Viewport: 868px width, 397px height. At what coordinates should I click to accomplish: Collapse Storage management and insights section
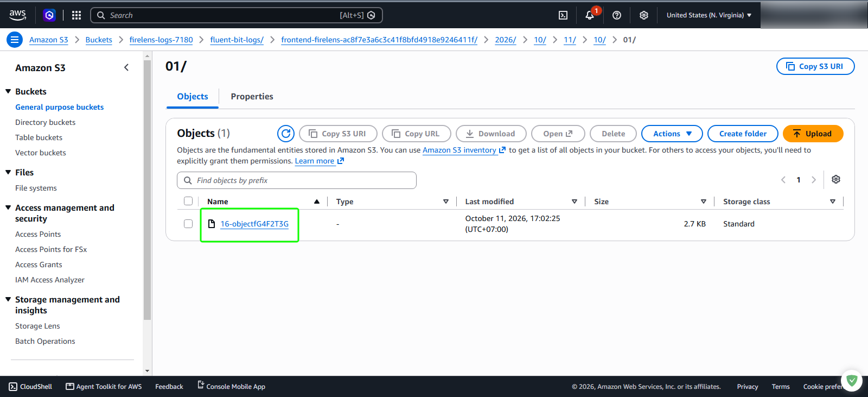[x=8, y=299]
